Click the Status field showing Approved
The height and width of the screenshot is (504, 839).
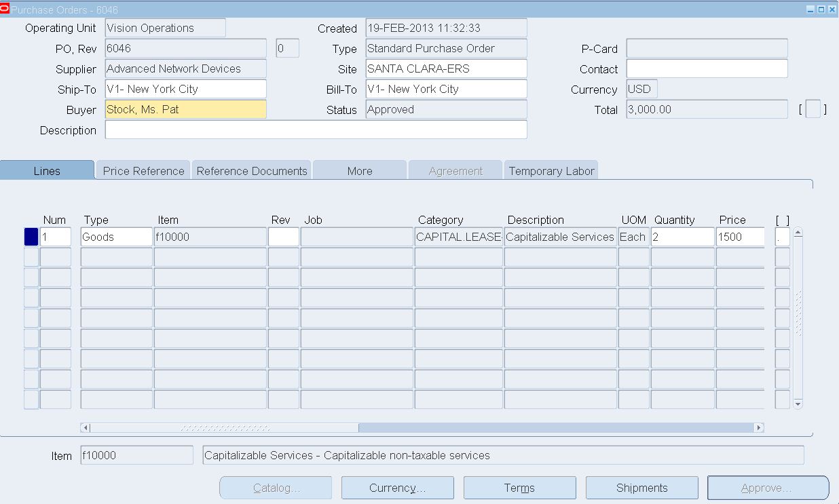click(447, 109)
